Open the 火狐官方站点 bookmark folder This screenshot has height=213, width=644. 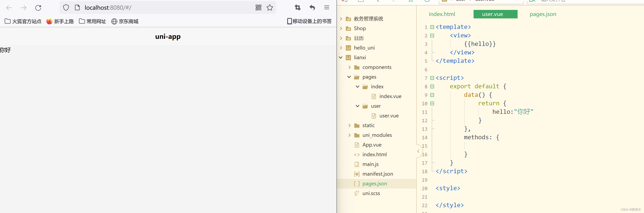click(x=23, y=21)
